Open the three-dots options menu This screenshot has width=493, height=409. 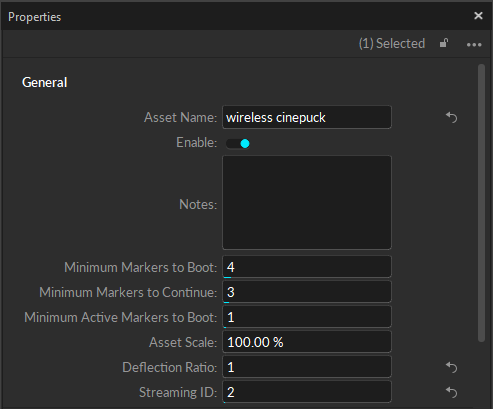coord(474,45)
